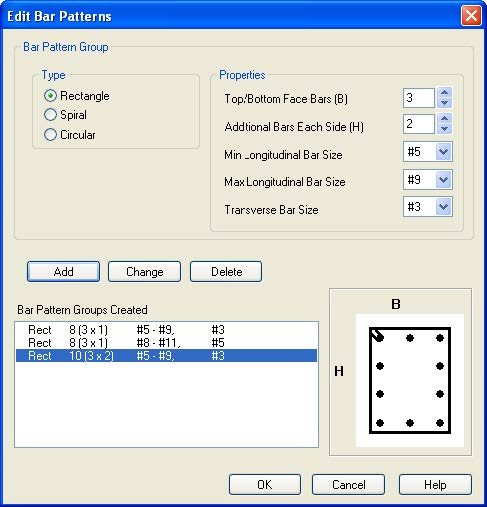
Task: Open the Min Longitudinal Bar Size dropdown
Action: (443, 152)
